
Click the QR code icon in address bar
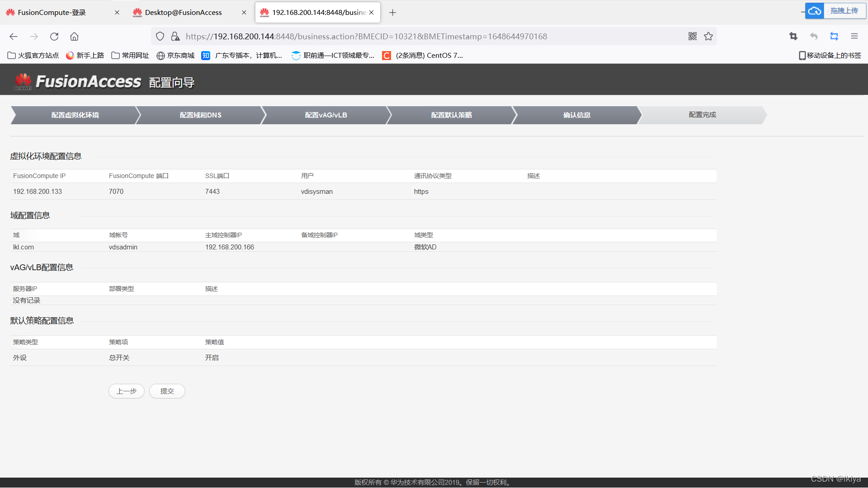(x=692, y=37)
